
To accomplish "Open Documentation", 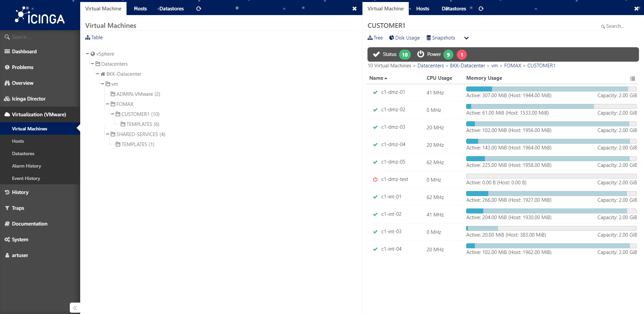I will (30, 224).
